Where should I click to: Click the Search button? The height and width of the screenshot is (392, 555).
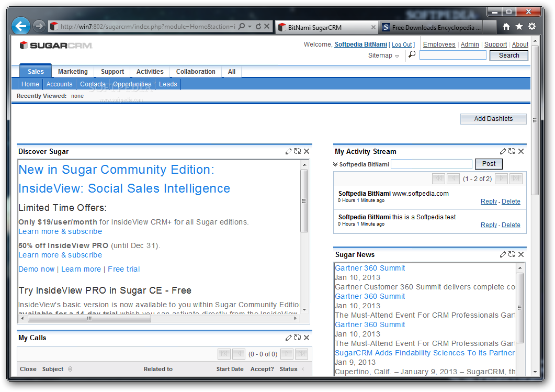click(509, 55)
